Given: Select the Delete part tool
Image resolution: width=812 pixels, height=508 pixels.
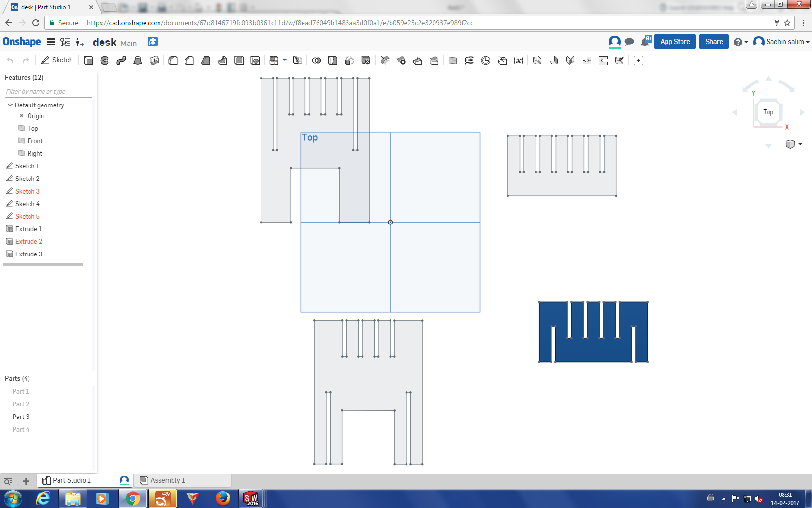Looking at the screenshot, I should 366,60.
